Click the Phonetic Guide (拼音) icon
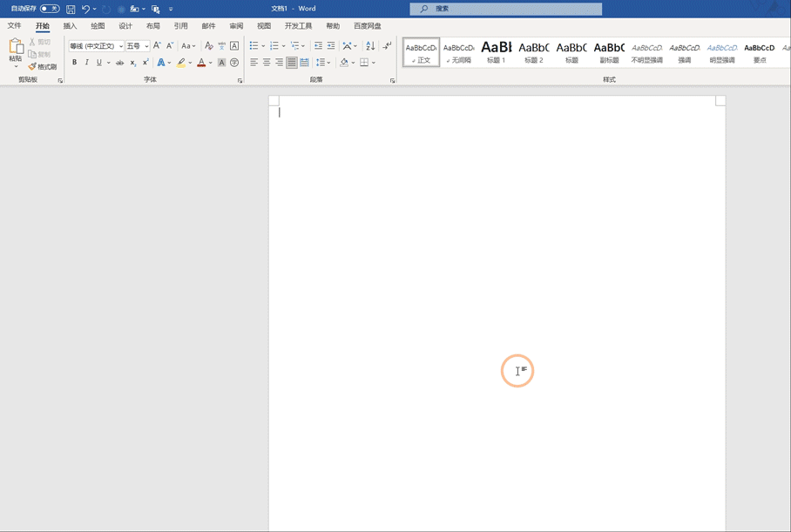The image size is (791, 532). pyautogui.click(x=221, y=46)
